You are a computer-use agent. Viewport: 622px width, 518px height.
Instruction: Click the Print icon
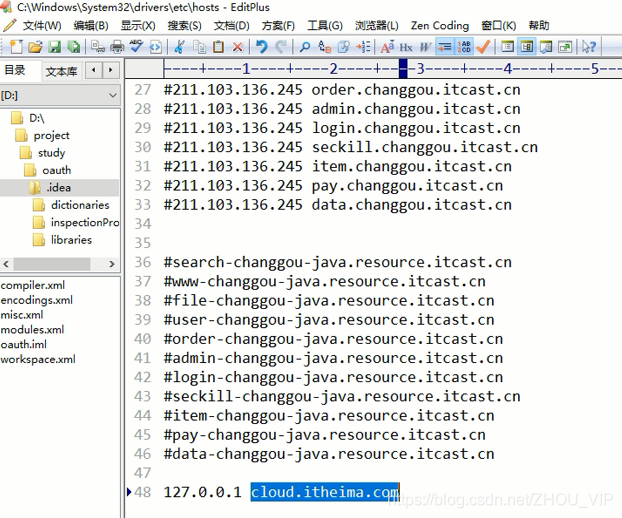(x=117, y=47)
